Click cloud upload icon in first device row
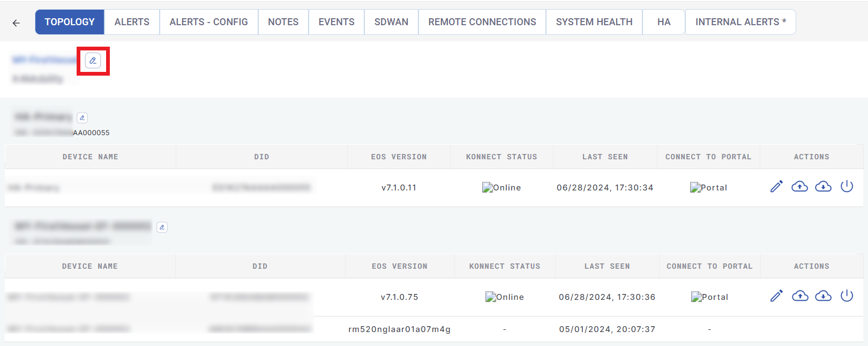This screenshot has width=868, height=346. click(799, 187)
